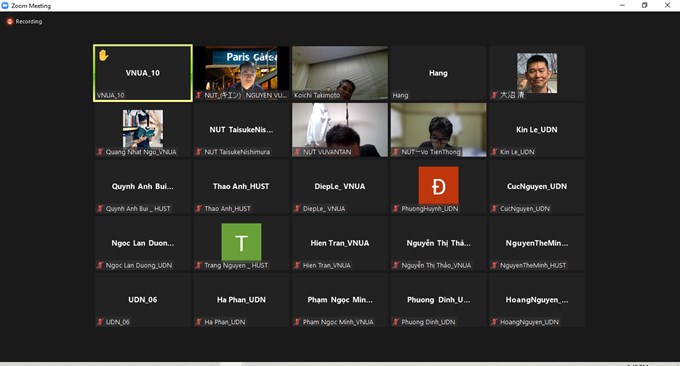The width and height of the screenshot is (680, 366).
Task: Click muted mic icon beside Kin Le_UDN label
Action: point(494,152)
